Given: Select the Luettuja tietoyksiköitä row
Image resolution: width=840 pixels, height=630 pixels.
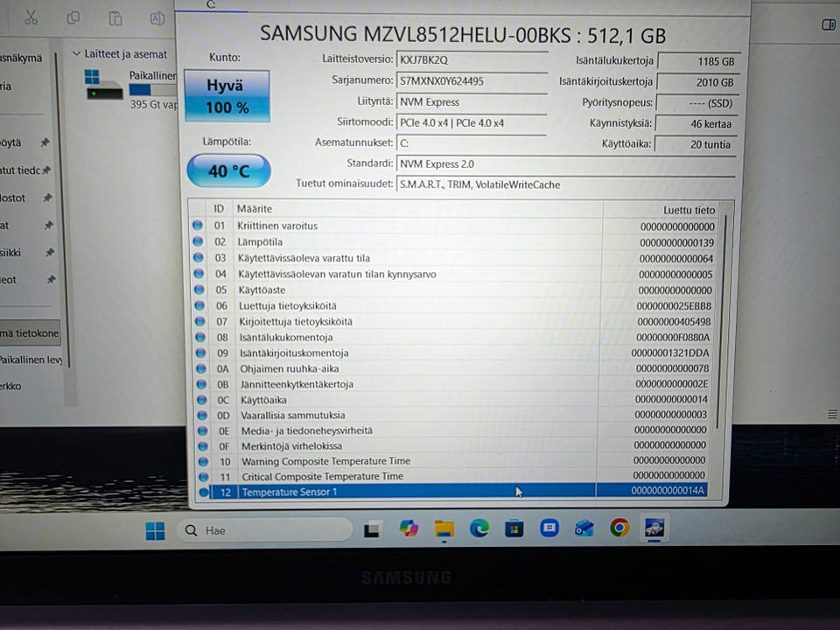Looking at the screenshot, I should coord(453,305).
